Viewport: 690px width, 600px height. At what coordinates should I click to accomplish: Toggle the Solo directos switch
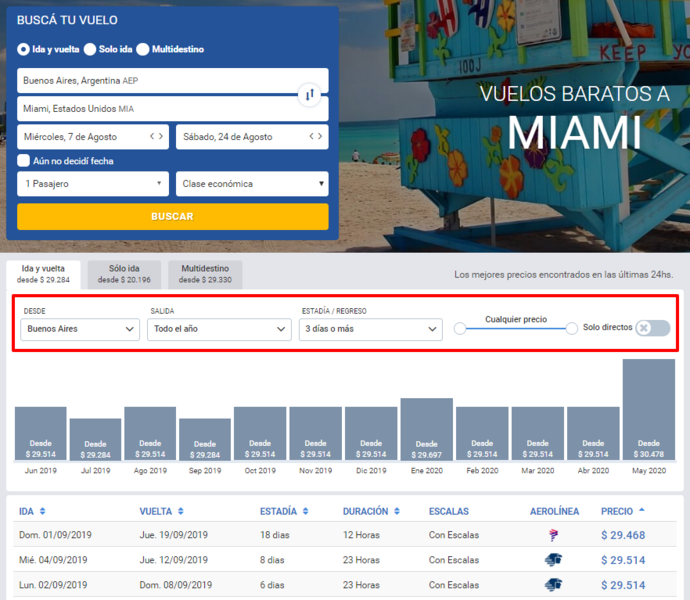tap(653, 328)
